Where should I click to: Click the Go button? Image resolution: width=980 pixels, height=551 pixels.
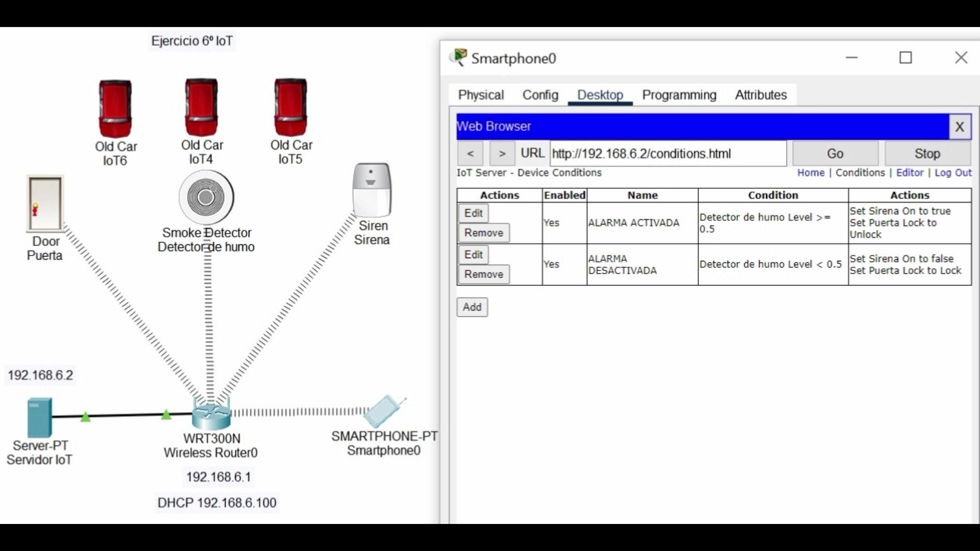(835, 154)
